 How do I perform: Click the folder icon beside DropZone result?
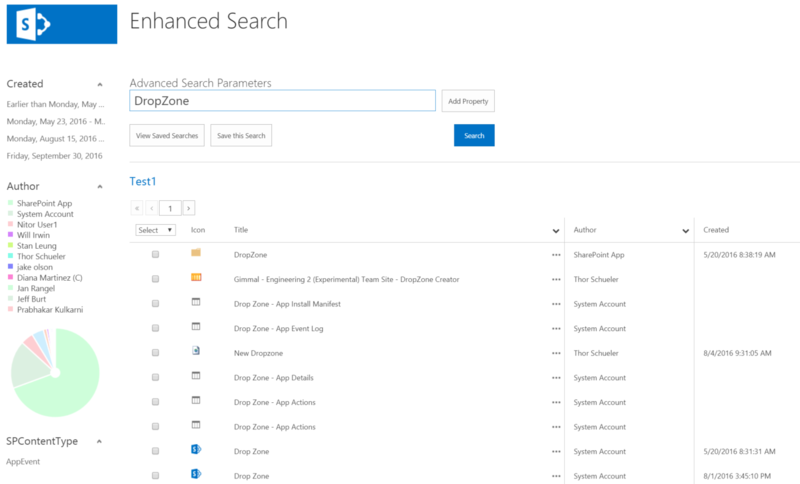coord(196,254)
